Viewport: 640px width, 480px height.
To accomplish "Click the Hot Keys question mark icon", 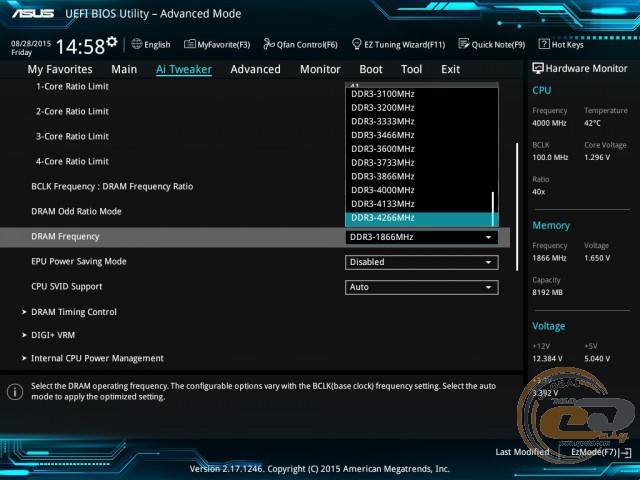I will click(x=544, y=44).
